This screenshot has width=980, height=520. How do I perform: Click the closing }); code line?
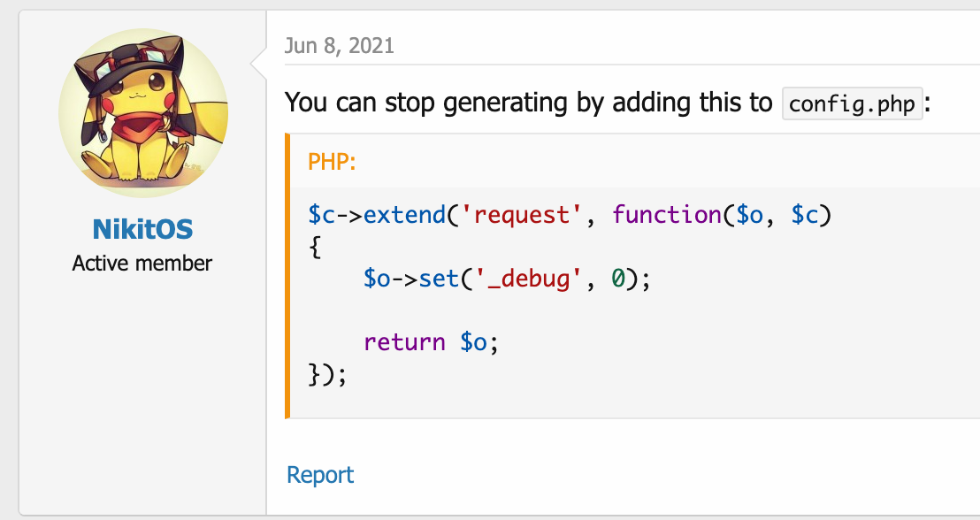tap(327, 373)
